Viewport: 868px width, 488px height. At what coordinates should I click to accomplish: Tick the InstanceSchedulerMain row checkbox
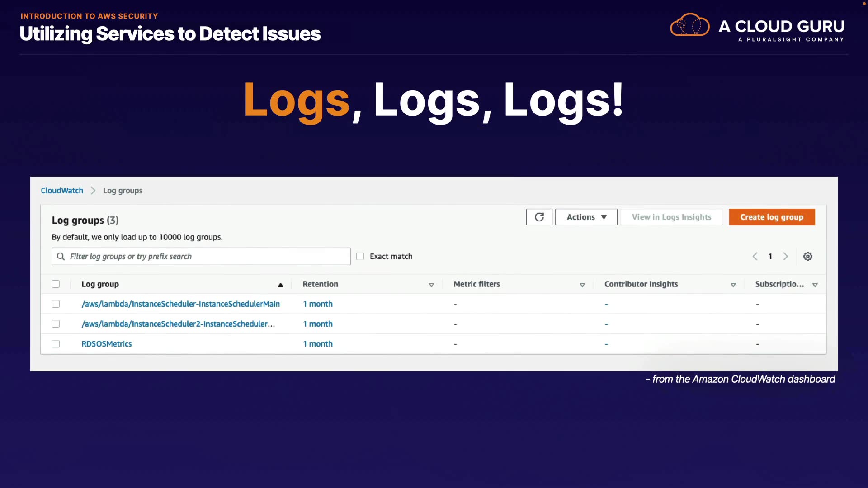tap(56, 304)
